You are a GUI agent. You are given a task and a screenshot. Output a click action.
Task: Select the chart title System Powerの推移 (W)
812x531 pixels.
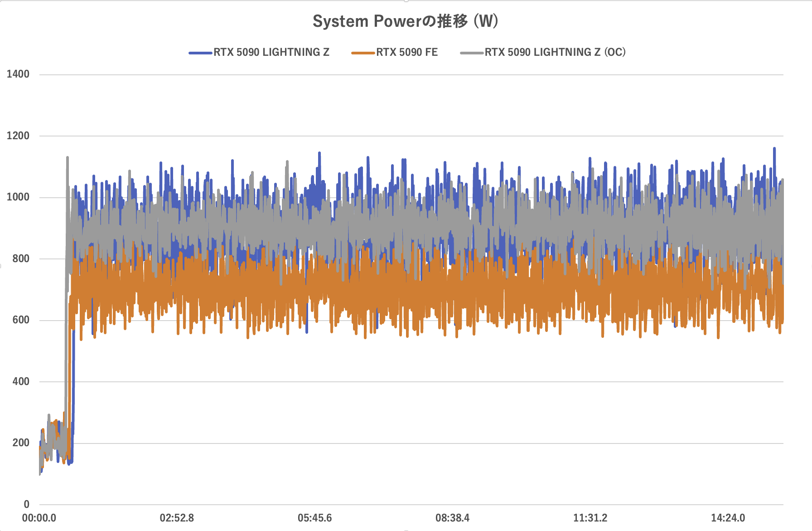tap(406, 21)
